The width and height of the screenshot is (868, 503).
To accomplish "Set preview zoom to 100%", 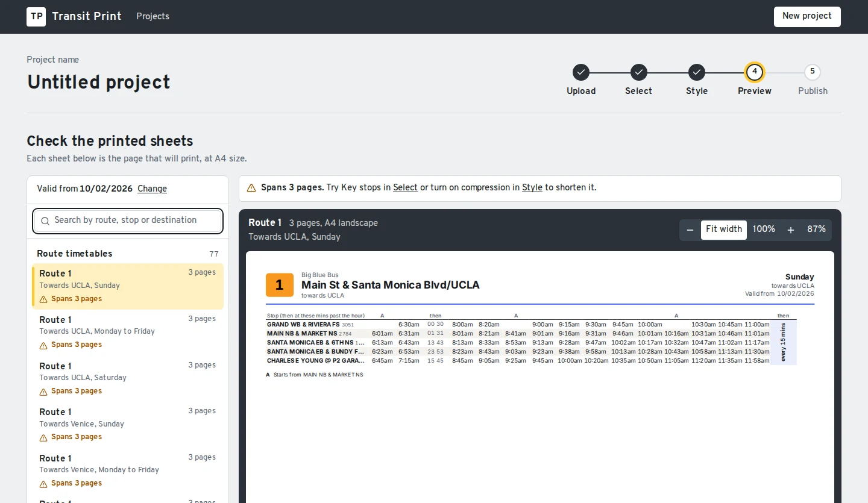I will pyautogui.click(x=764, y=230).
